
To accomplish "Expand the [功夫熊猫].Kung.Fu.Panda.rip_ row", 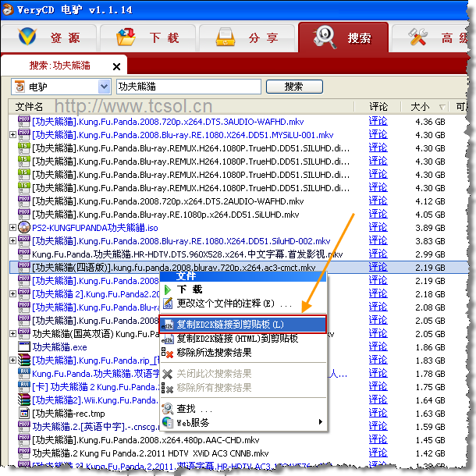I will click(12, 360).
